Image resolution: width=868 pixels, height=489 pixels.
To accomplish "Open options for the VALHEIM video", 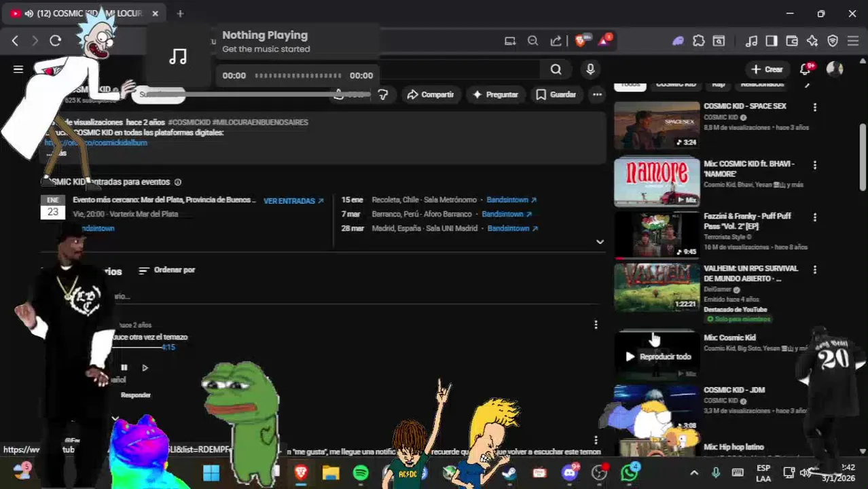I will pos(814,270).
